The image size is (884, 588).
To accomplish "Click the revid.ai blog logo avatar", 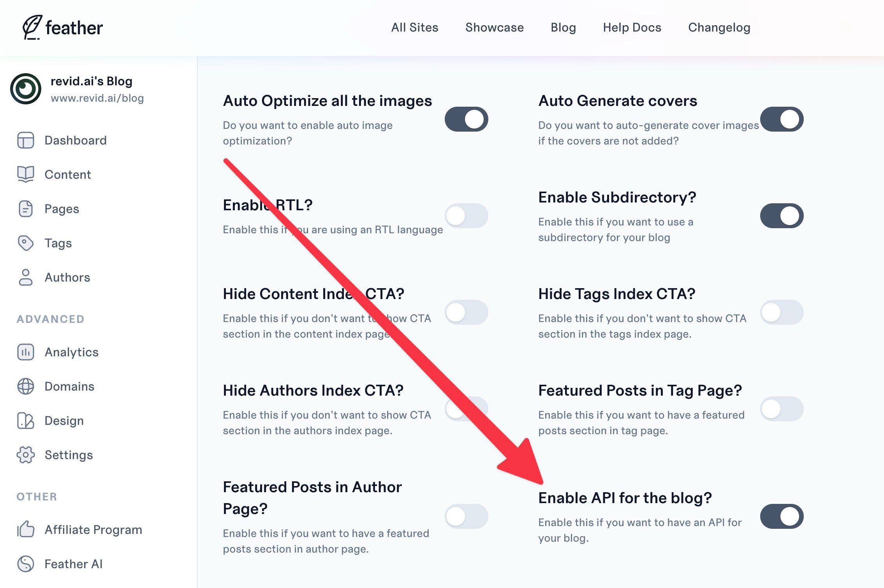I will pyautogui.click(x=26, y=89).
